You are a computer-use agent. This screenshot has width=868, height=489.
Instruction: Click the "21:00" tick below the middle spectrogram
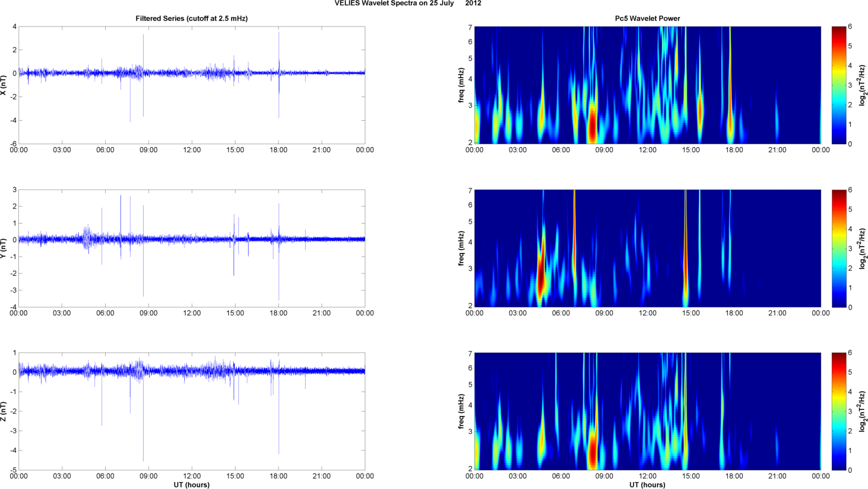778,313
